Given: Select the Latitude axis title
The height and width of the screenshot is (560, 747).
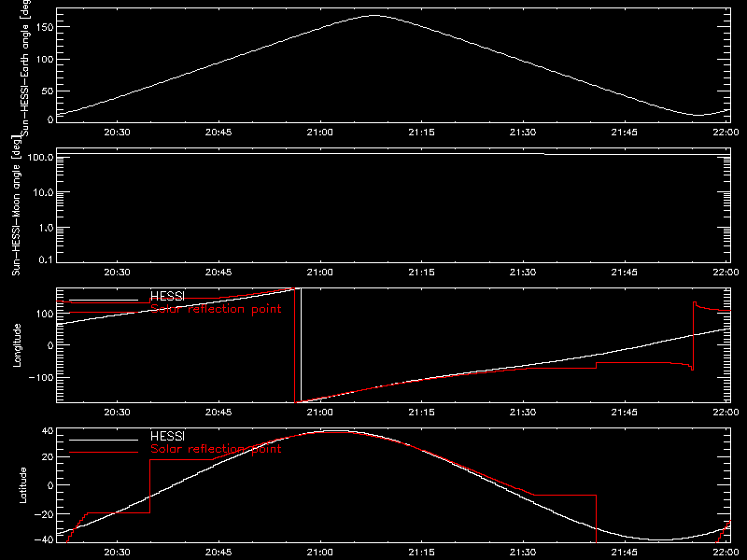Looking at the screenshot, I should pos(22,485).
